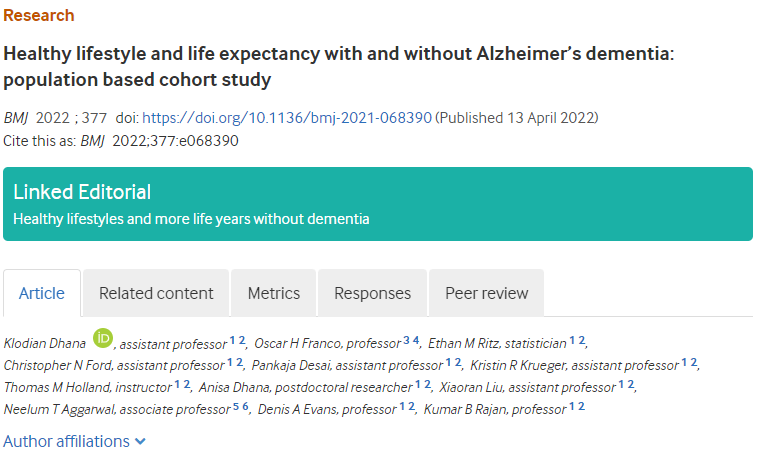The image size is (759, 453).
Task: Go to the Peer review tab
Action: (486, 293)
